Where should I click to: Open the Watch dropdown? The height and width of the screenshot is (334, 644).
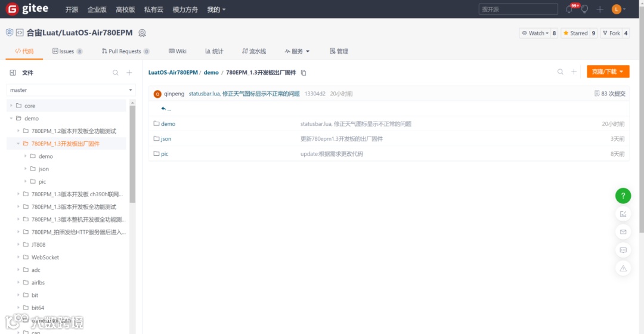(535, 33)
